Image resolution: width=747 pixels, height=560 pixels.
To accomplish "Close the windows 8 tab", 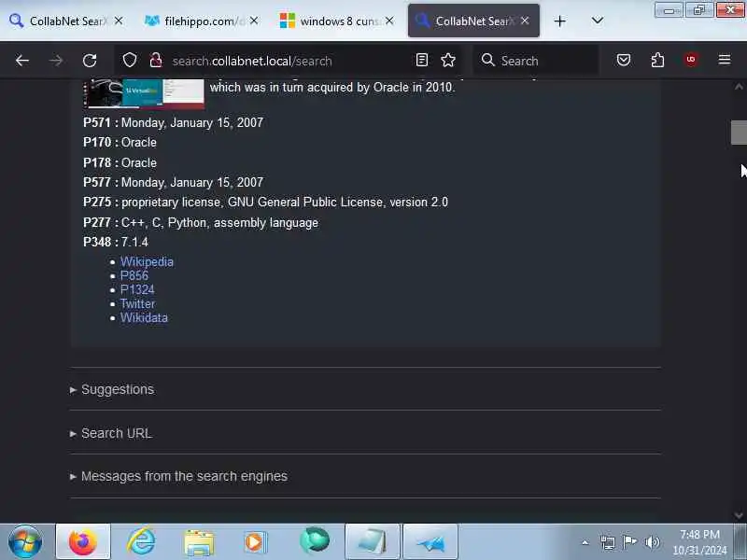I will (x=389, y=21).
